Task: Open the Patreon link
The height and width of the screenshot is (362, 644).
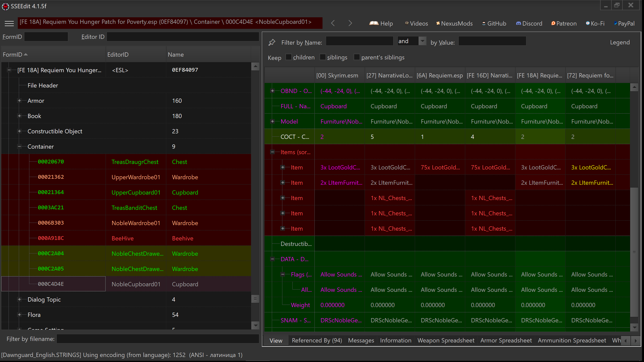Action: pyautogui.click(x=564, y=24)
